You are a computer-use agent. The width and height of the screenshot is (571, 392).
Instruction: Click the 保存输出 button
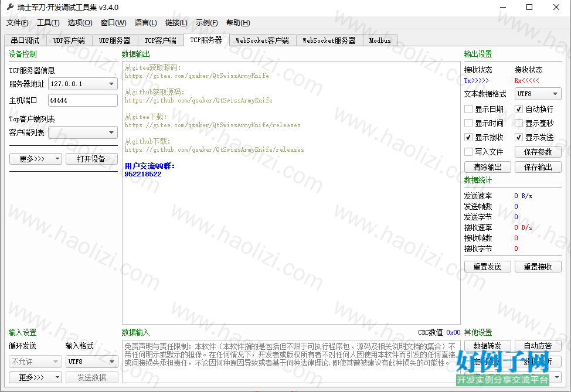(538, 167)
